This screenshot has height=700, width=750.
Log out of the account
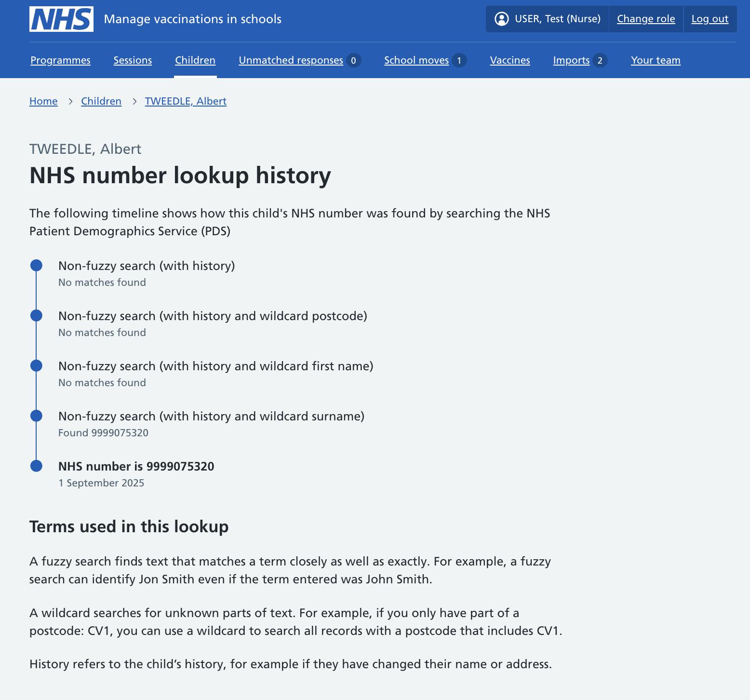[x=710, y=19]
